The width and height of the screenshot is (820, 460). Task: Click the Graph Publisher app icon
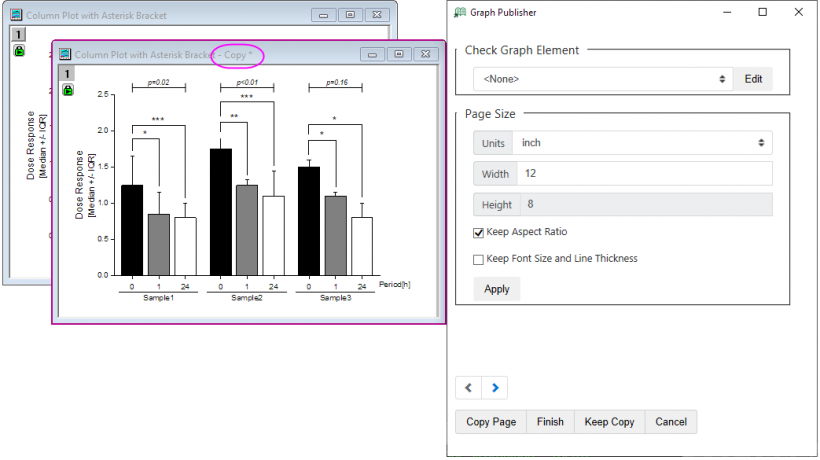[x=460, y=12]
